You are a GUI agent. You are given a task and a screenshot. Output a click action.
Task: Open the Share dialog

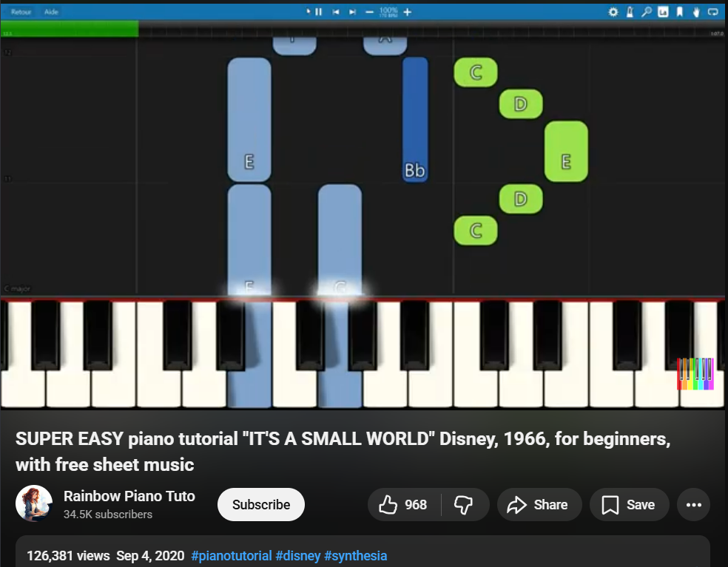pos(539,505)
